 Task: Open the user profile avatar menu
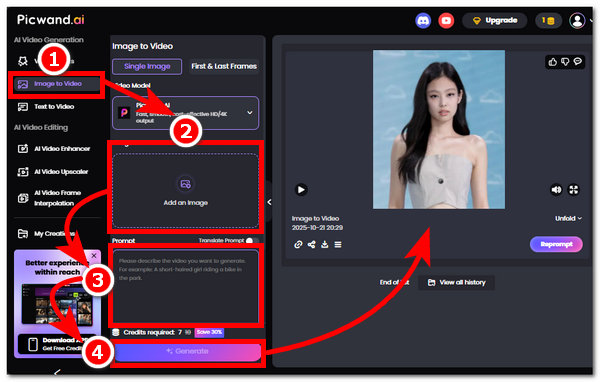tap(577, 20)
